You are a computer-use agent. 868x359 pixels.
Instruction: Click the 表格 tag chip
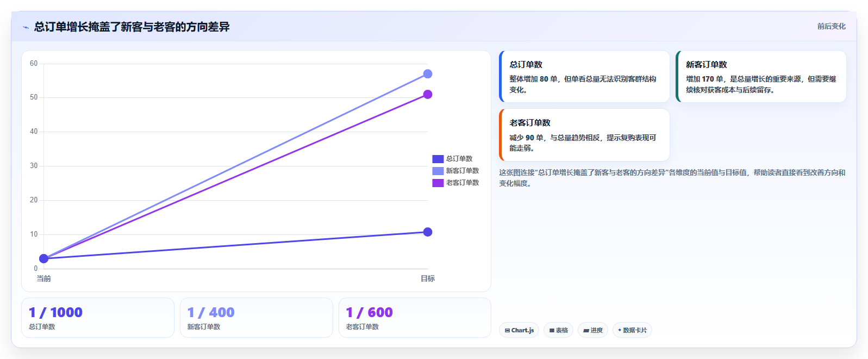558,330
